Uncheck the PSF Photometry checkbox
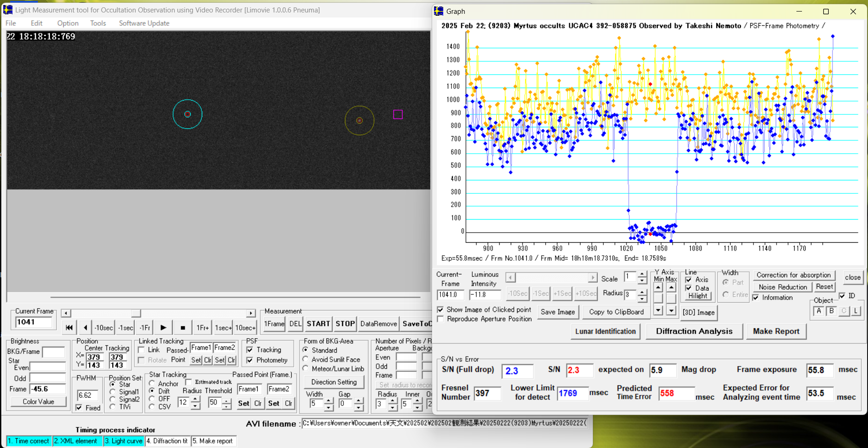 coord(250,360)
